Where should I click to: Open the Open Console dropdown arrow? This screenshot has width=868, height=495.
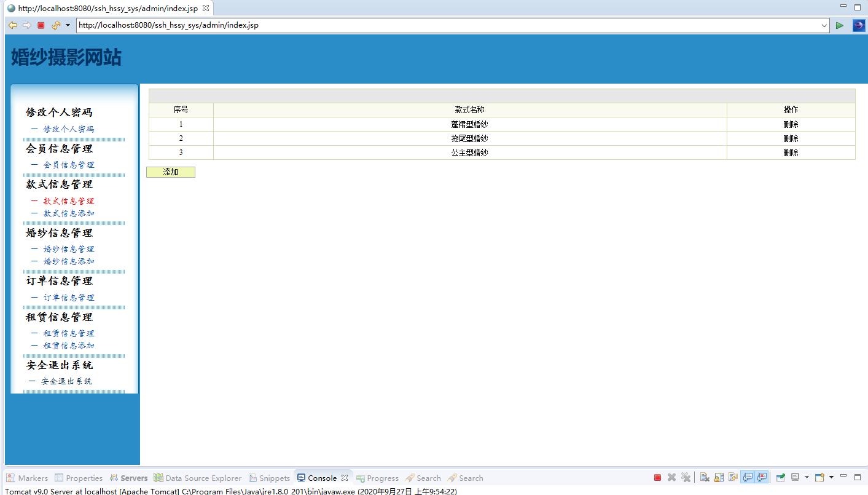831,477
